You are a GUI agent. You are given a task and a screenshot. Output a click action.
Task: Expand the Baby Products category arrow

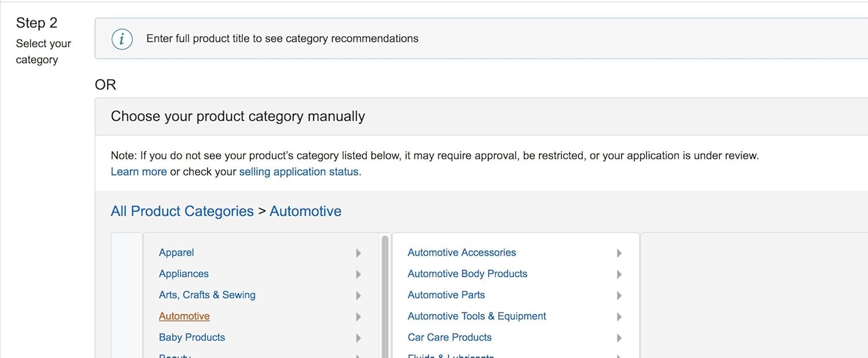click(x=359, y=338)
